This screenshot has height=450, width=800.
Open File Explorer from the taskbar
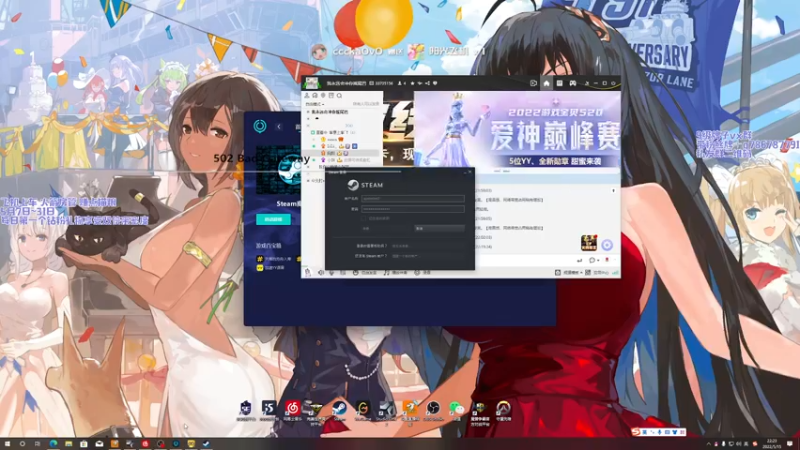point(68,444)
